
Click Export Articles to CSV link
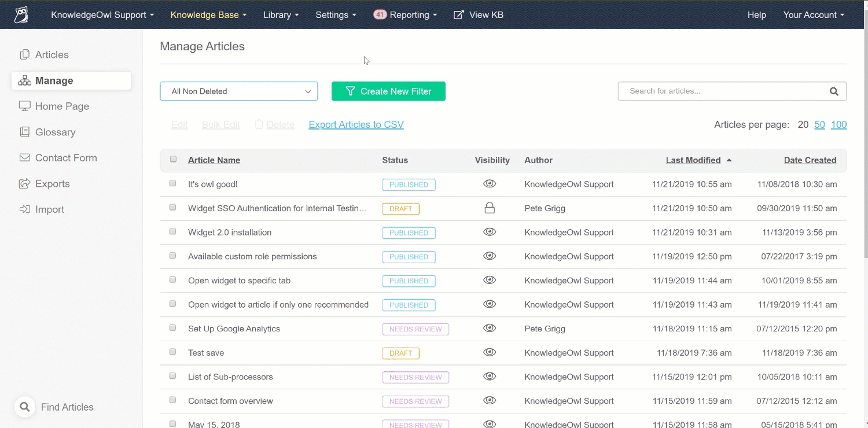[x=356, y=124]
